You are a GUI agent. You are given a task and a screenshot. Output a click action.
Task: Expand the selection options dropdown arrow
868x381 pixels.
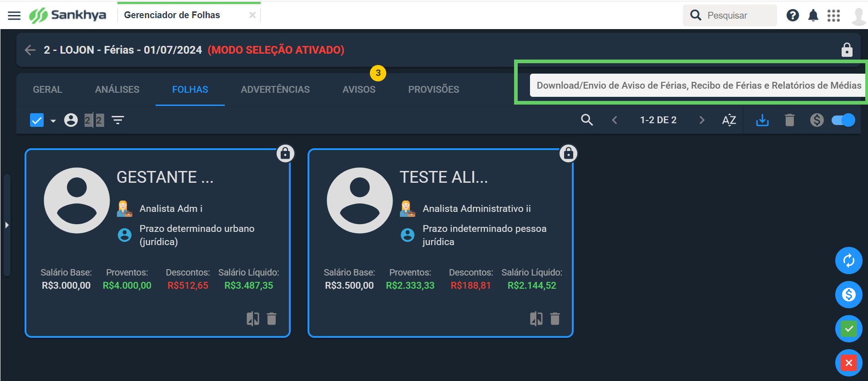[x=53, y=120]
